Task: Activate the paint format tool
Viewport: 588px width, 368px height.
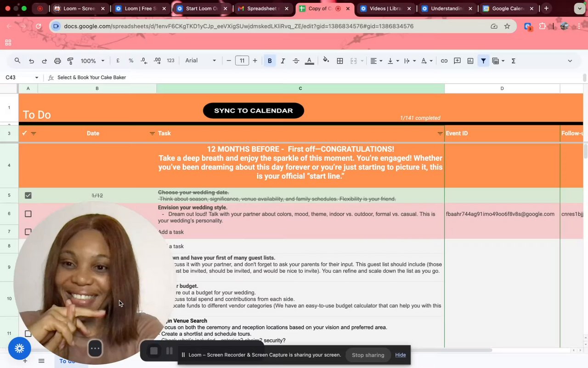Action: (x=70, y=61)
